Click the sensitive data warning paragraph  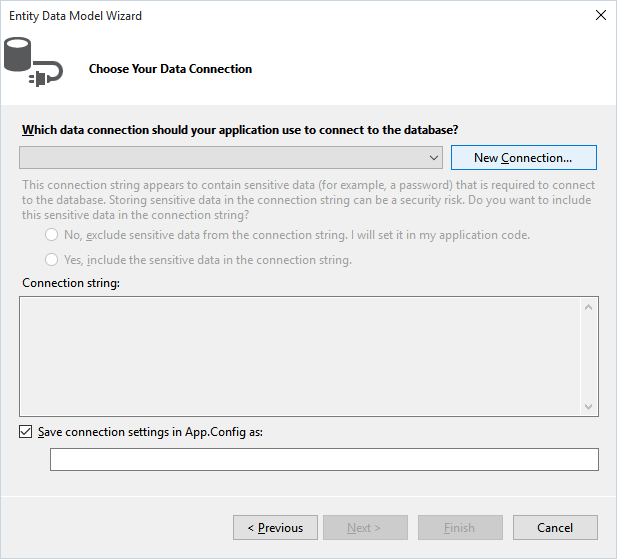coord(308,200)
